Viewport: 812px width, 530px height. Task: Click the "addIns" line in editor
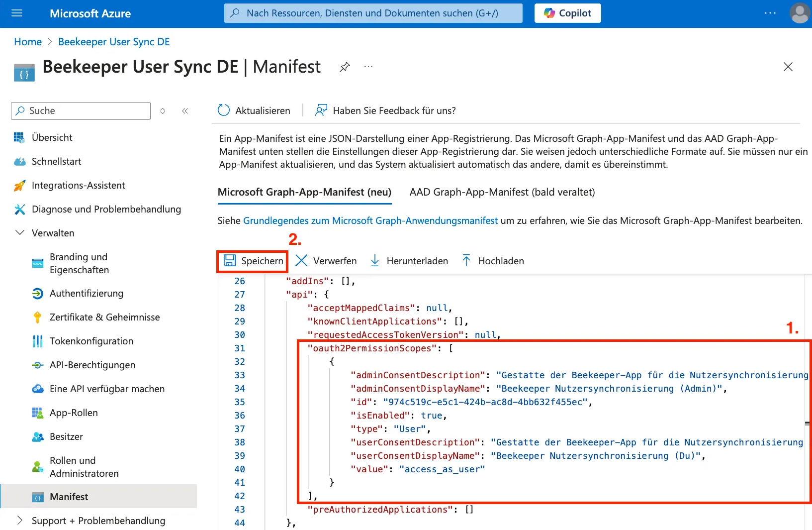[321, 281]
